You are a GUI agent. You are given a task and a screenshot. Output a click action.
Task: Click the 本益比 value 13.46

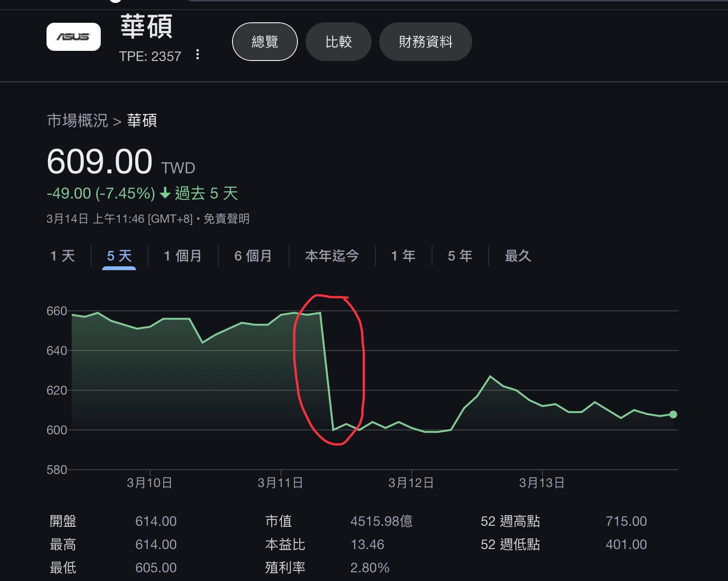[367, 545]
